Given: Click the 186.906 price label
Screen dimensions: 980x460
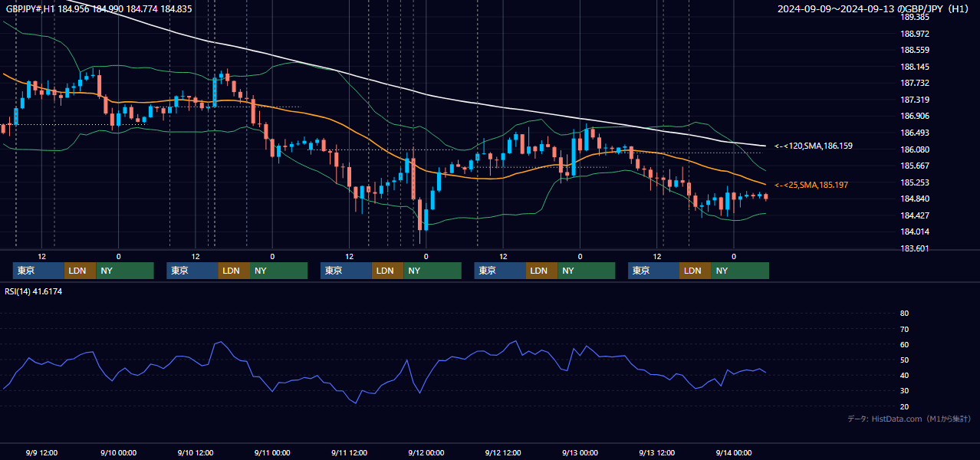Looking at the screenshot, I should point(914,116).
